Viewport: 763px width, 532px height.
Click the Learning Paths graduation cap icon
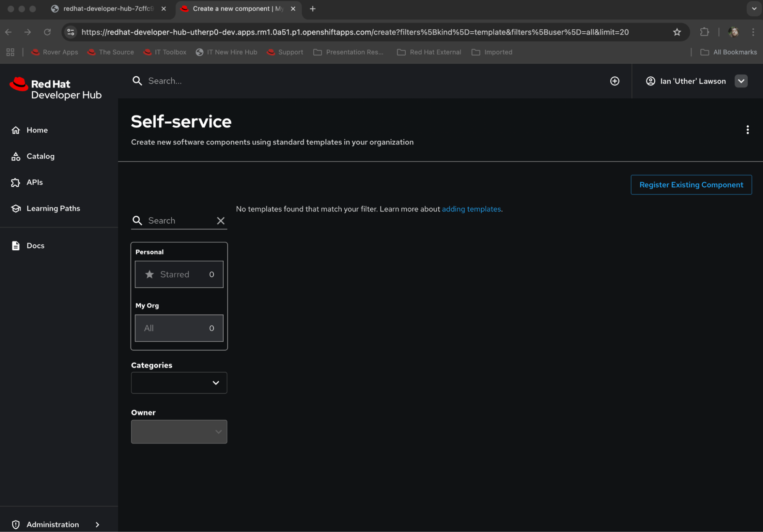tap(16, 208)
